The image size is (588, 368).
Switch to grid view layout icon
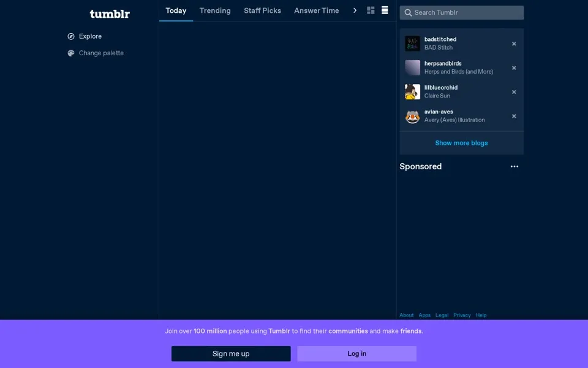371,10
